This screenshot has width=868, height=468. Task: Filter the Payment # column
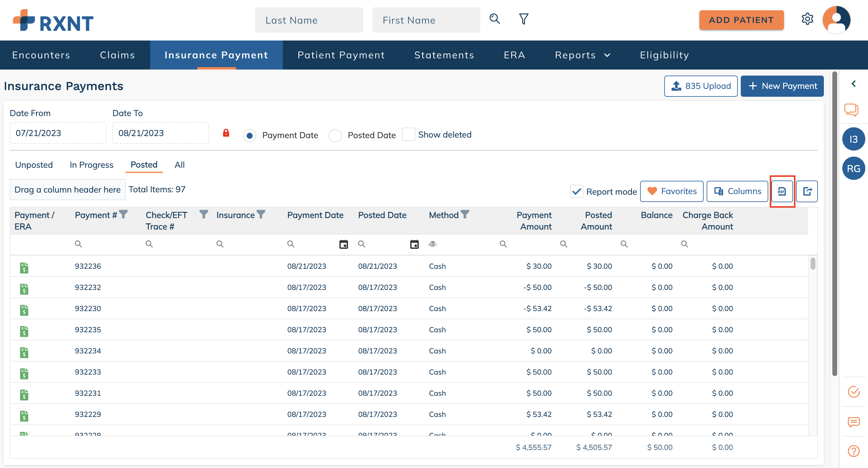point(124,214)
